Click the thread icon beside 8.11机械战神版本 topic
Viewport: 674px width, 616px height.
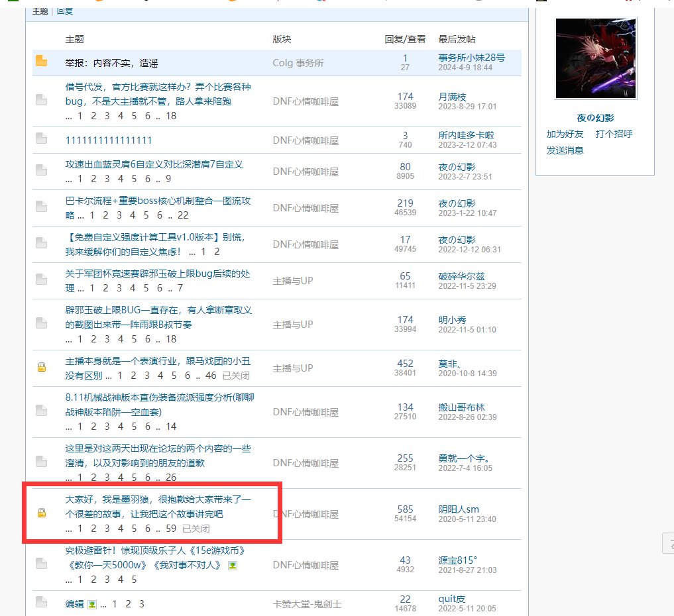[42, 411]
